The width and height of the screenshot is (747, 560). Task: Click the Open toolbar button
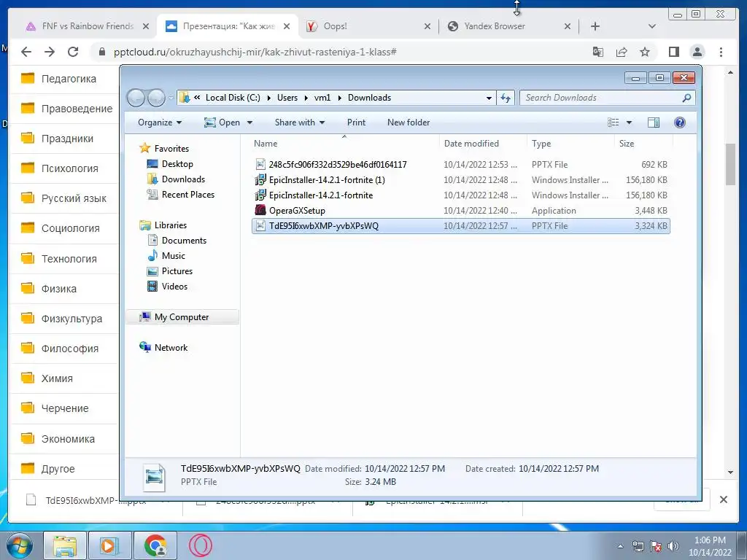[x=222, y=122]
